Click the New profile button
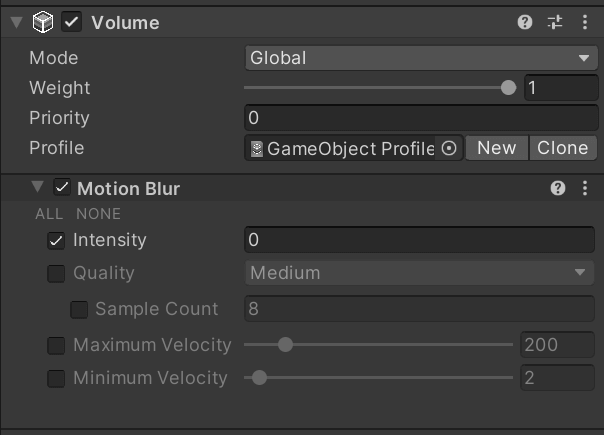The height and width of the screenshot is (435, 604). click(x=497, y=148)
